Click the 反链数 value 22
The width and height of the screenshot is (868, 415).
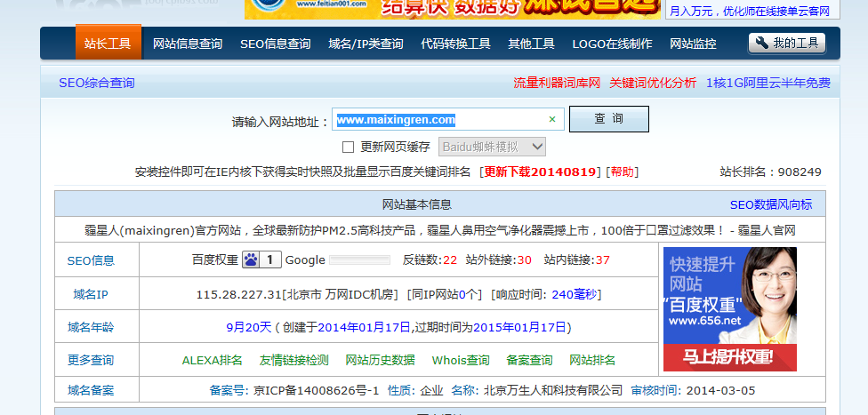(450, 260)
